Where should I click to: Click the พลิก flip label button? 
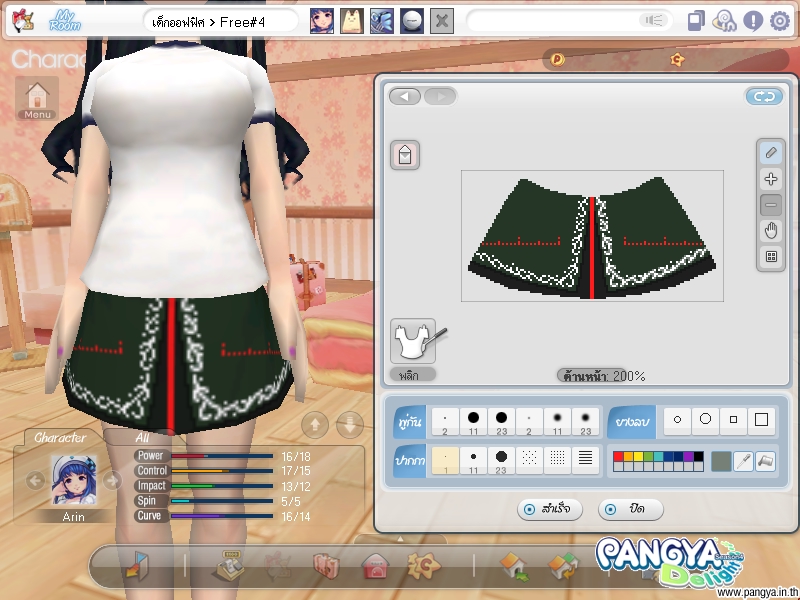pyautogui.click(x=412, y=376)
